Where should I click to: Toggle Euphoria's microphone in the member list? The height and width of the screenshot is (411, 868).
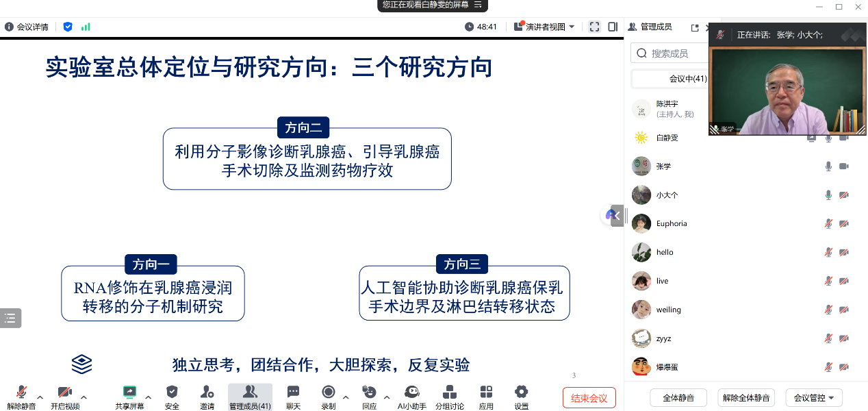point(828,224)
